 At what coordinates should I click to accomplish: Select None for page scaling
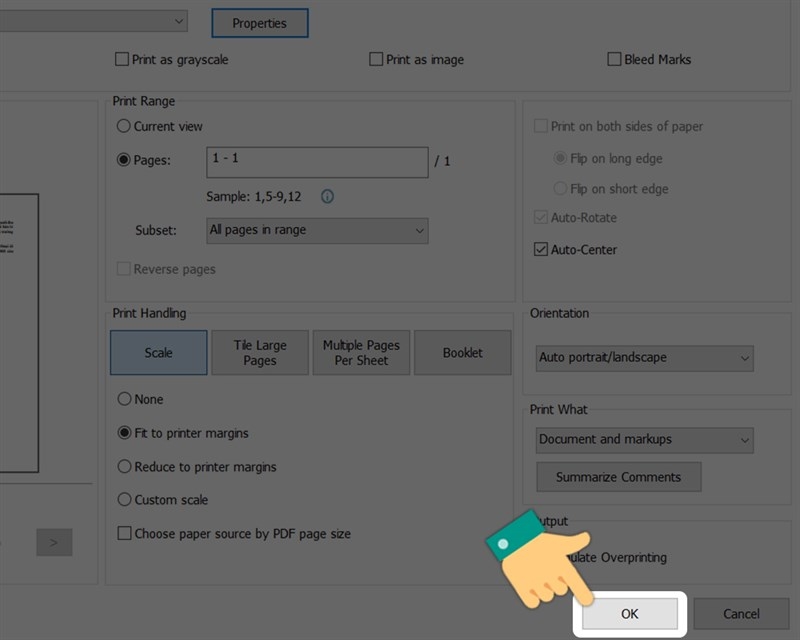(x=124, y=399)
